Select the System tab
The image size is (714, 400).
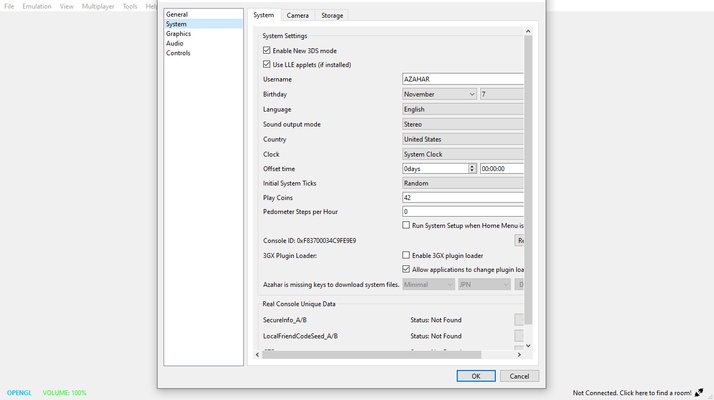coord(264,15)
